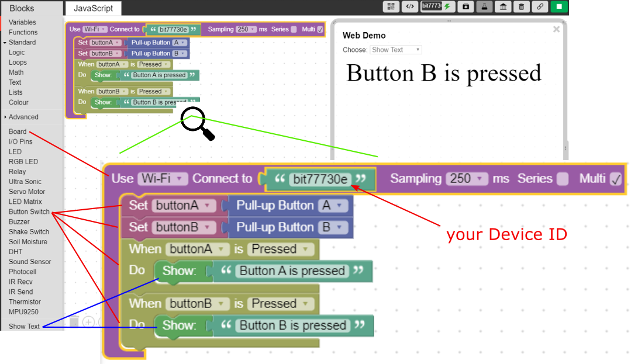Close the Web Demo panel
The width and height of the screenshot is (631, 364).
pyautogui.click(x=556, y=29)
